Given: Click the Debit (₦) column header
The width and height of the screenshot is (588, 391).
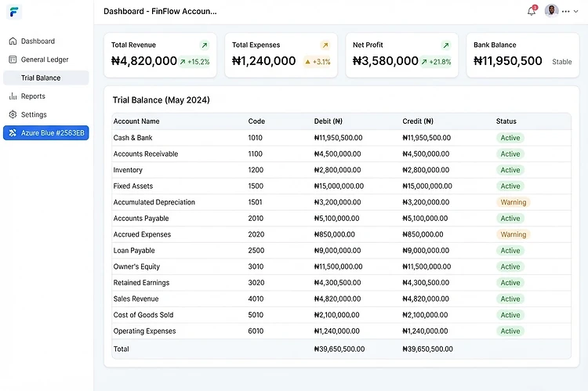Looking at the screenshot, I should (x=328, y=121).
